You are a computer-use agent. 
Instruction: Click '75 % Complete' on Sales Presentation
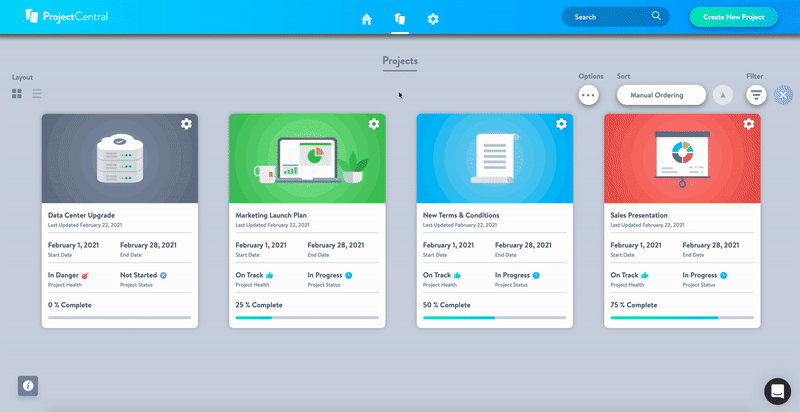pos(634,305)
